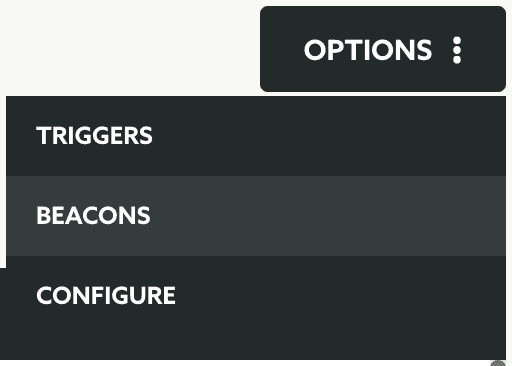Select TRIGGERS from the options menu
The image size is (512, 366).
(256, 136)
